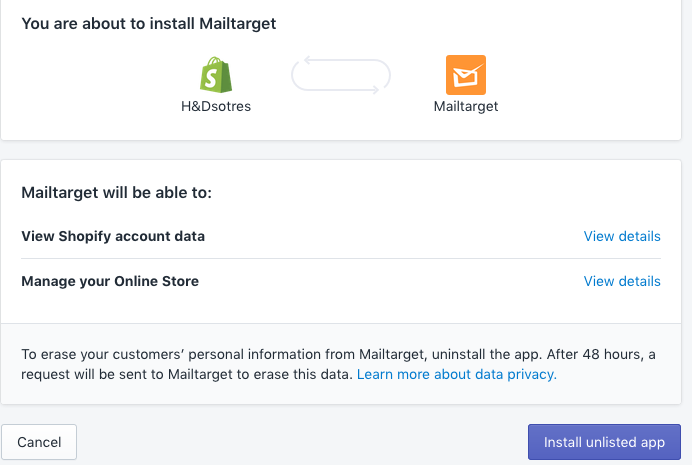Click the customer data erasure notice paragraph
Screen dimensions: 692x465
tap(338, 364)
